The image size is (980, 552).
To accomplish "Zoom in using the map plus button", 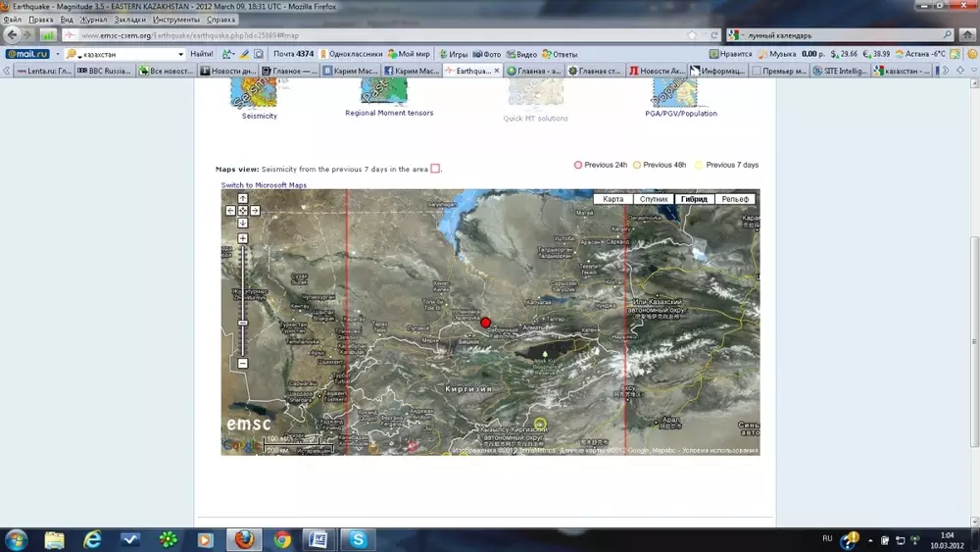I will coord(243,239).
